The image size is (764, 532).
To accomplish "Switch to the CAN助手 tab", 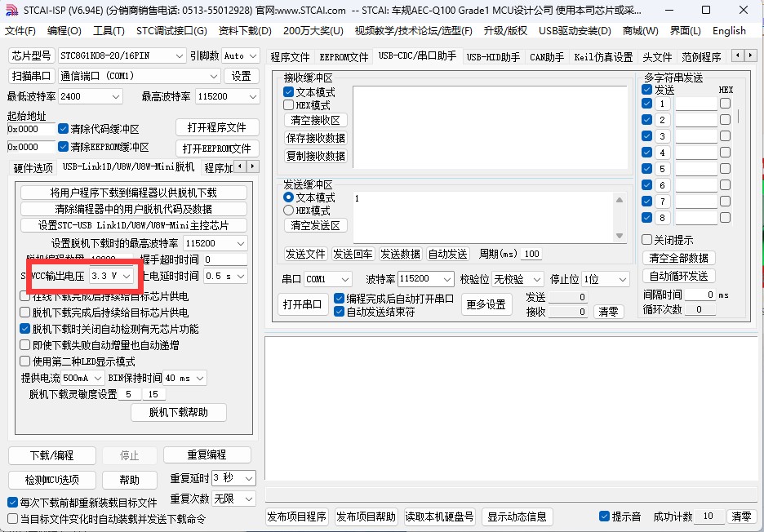I will coord(547,57).
